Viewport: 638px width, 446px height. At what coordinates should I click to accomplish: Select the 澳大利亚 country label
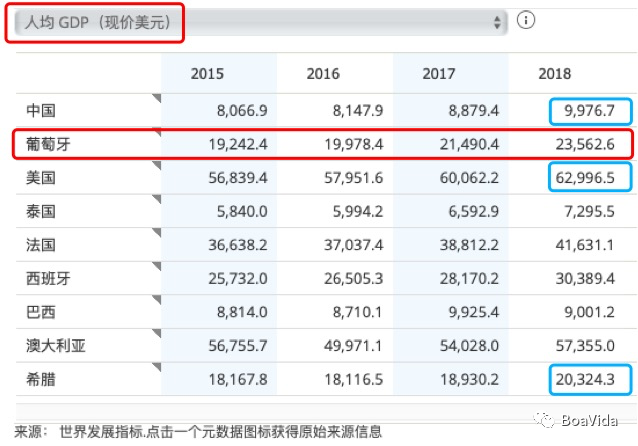(x=56, y=345)
